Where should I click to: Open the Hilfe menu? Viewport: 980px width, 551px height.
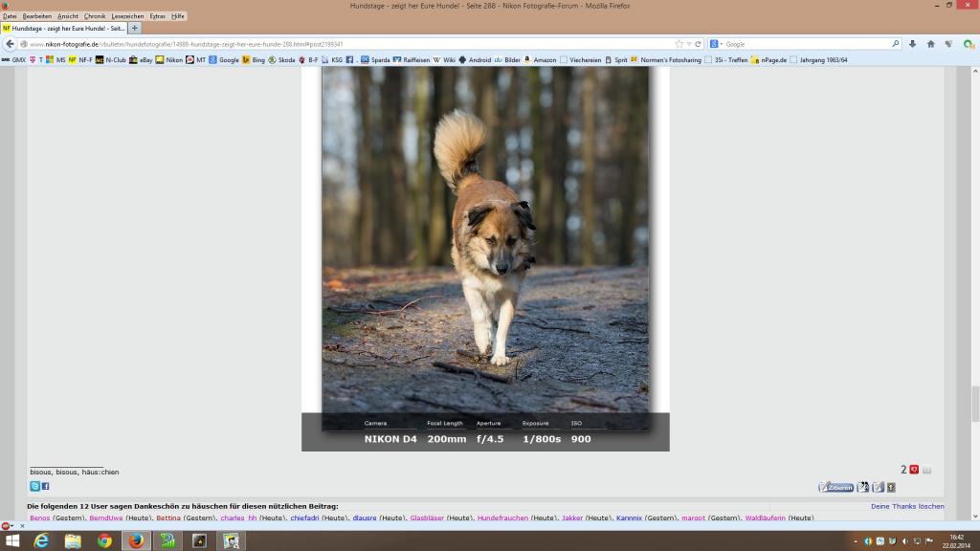(178, 16)
